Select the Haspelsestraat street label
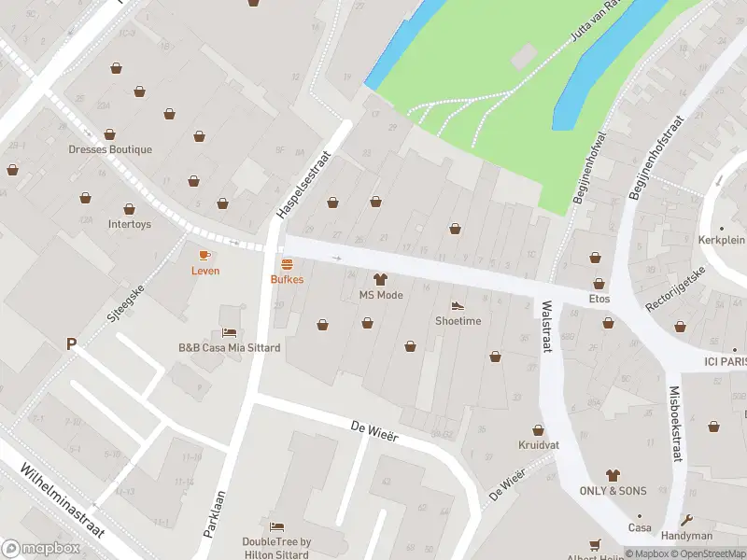The height and width of the screenshot is (560, 747). 303,185
